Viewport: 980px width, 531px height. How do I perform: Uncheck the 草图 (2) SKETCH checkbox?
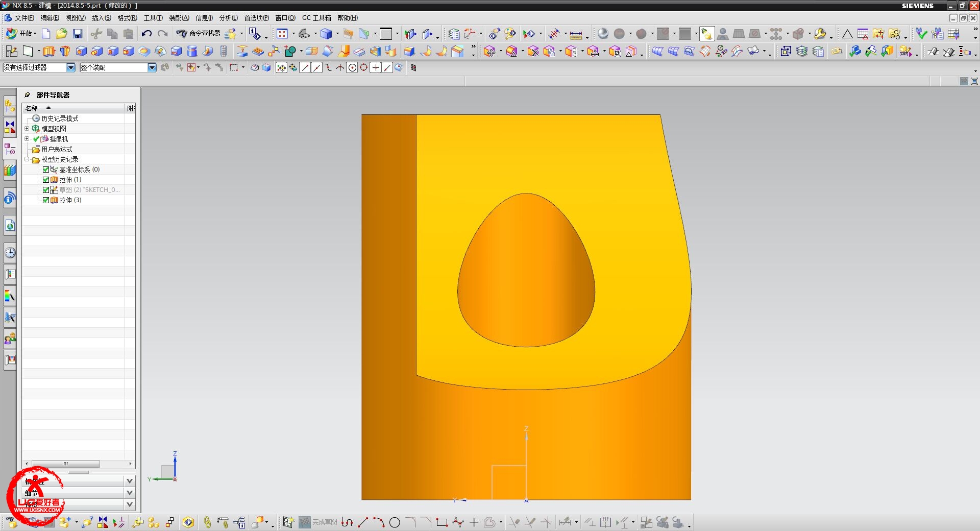point(46,190)
